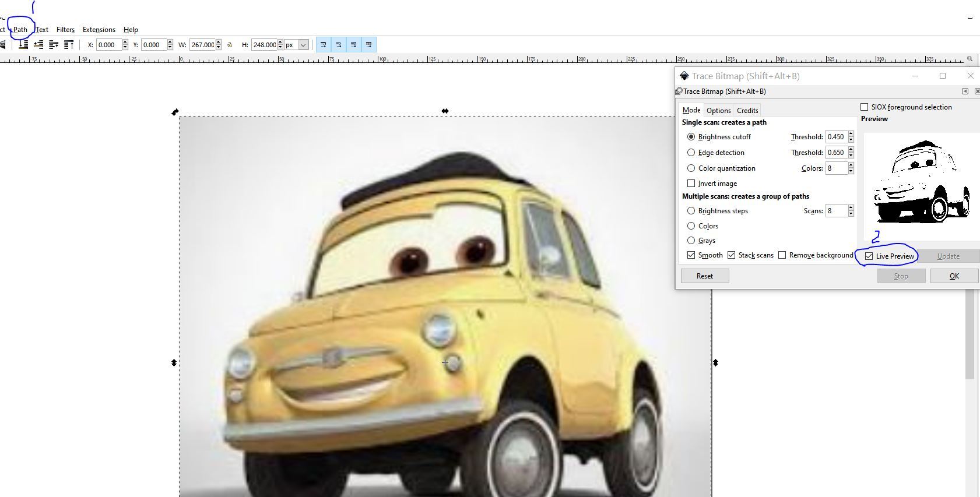Click the Brightness cutoff Threshold field
980x497 pixels.
coord(837,137)
